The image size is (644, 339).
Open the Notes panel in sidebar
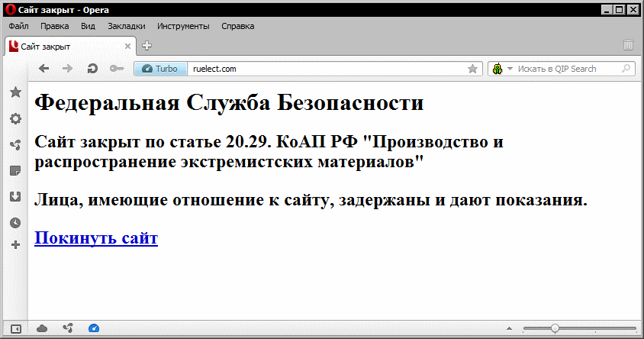pos(14,170)
